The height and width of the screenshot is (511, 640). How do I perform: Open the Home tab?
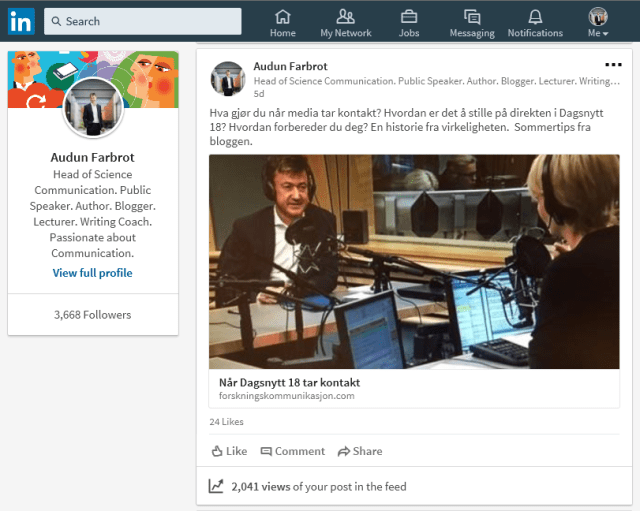pos(282,24)
